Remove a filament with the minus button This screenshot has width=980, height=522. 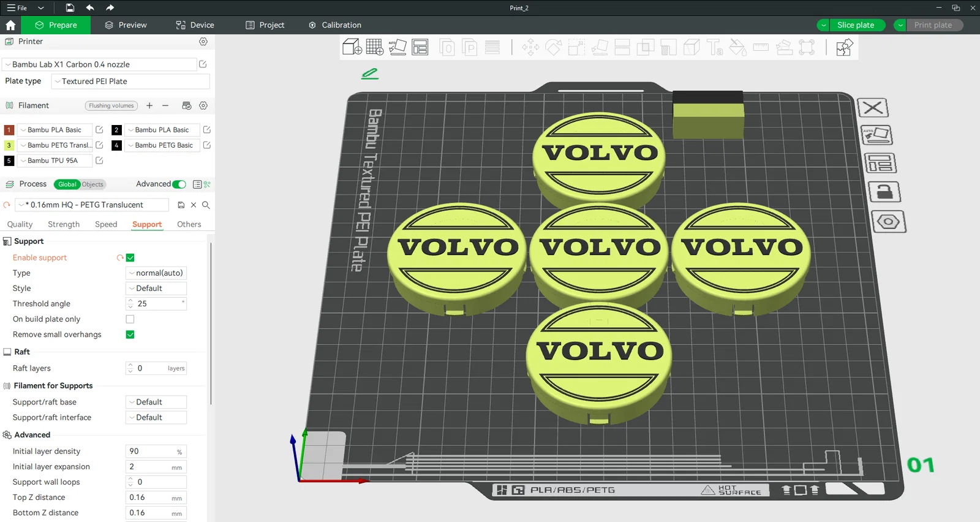[x=165, y=106]
